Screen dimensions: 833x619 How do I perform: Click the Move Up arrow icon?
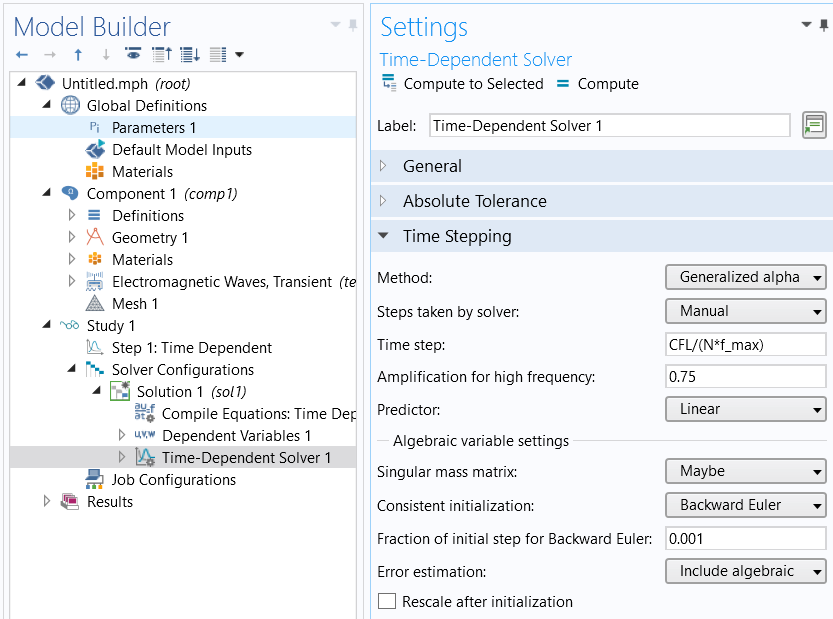click(78, 54)
